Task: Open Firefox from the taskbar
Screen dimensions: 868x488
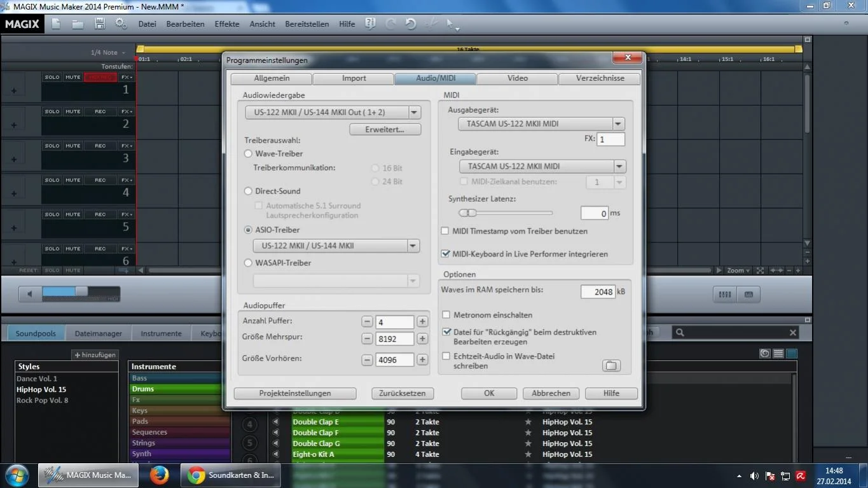Action: pos(159,475)
